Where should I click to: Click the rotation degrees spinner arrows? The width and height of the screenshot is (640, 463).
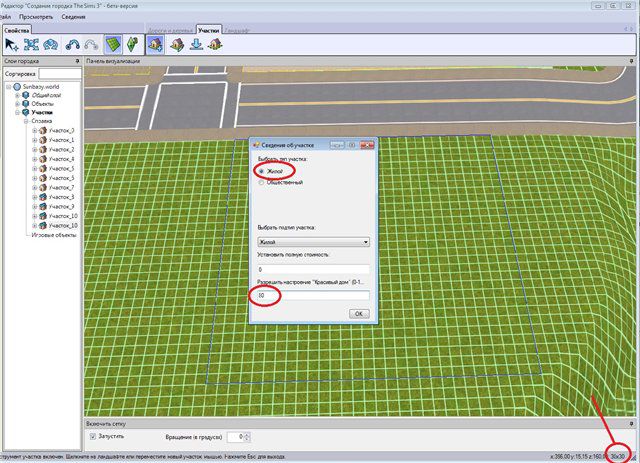coord(245,437)
